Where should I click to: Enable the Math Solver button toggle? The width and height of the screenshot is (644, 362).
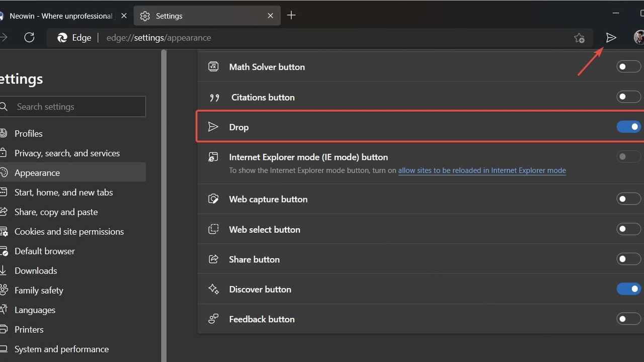[x=628, y=67]
